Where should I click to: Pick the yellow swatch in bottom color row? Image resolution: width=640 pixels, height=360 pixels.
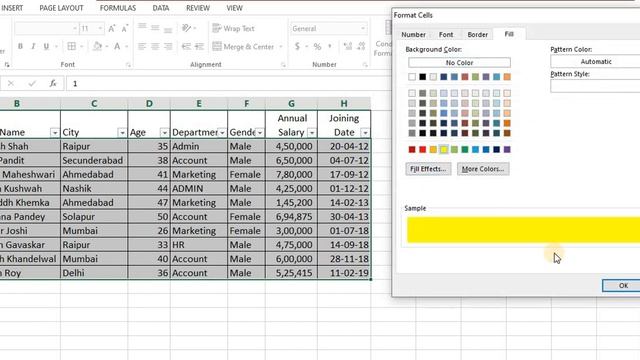point(444,149)
